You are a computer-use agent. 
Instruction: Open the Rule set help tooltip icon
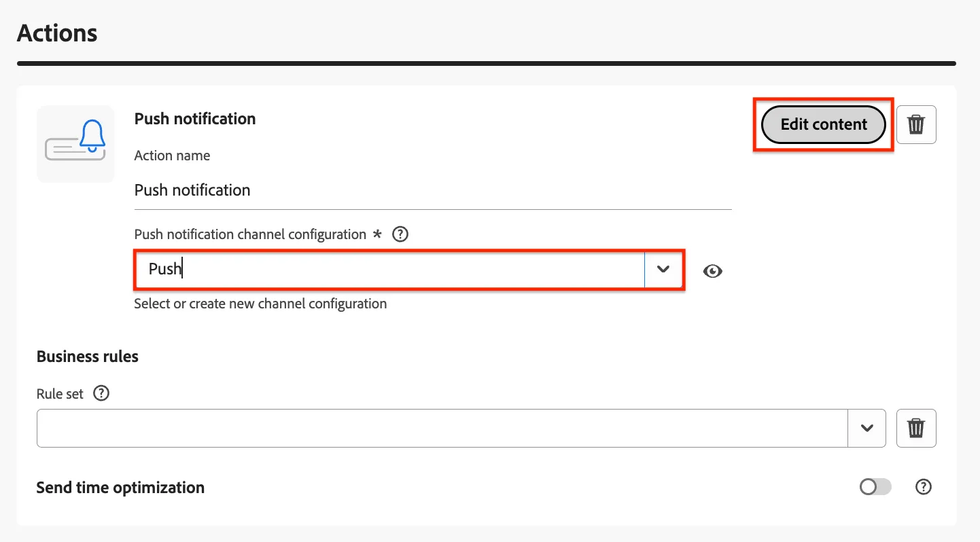(101, 393)
